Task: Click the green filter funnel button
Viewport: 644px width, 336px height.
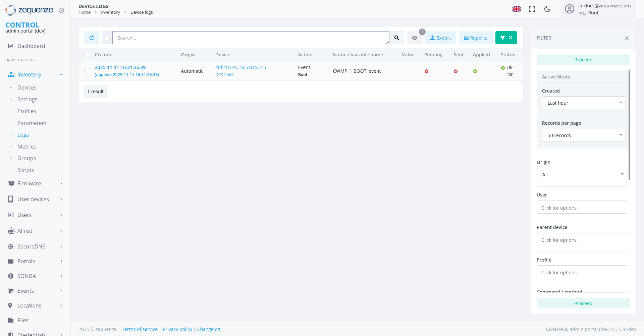Action: tap(502, 38)
